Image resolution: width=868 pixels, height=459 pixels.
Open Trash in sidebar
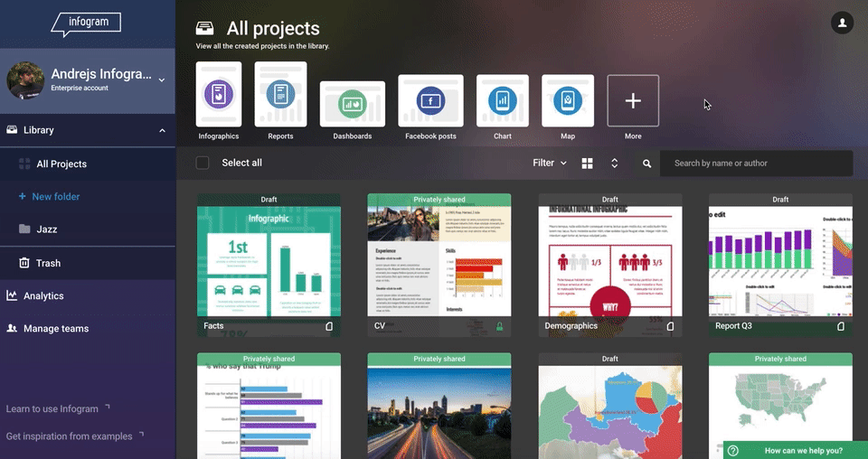(x=88, y=263)
